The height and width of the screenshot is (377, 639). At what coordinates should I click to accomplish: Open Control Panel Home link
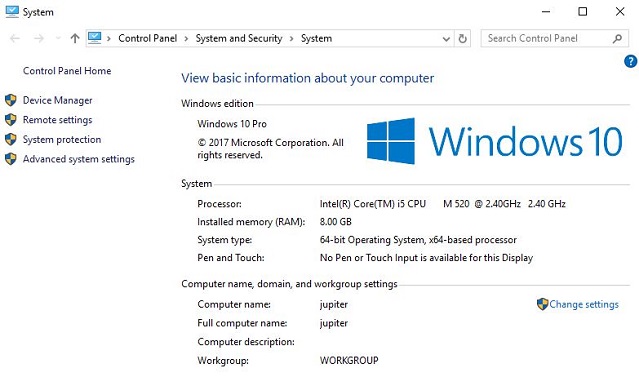pos(67,71)
